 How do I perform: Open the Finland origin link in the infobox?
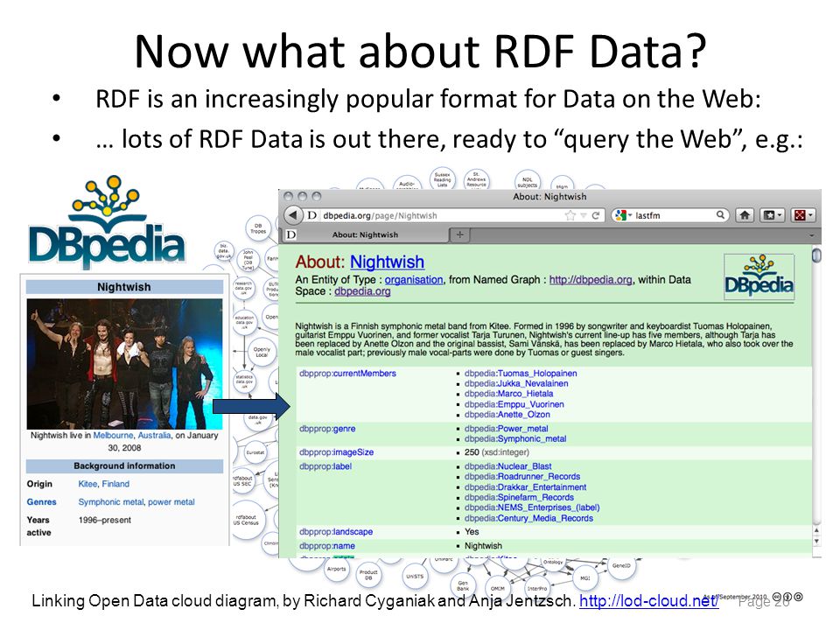[x=115, y=484]
